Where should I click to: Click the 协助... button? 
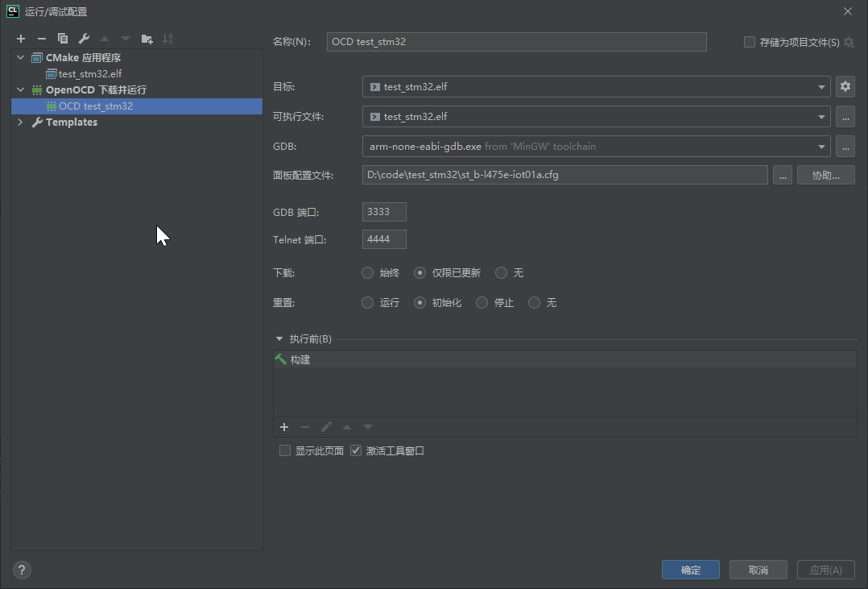[x=825, y=175]
